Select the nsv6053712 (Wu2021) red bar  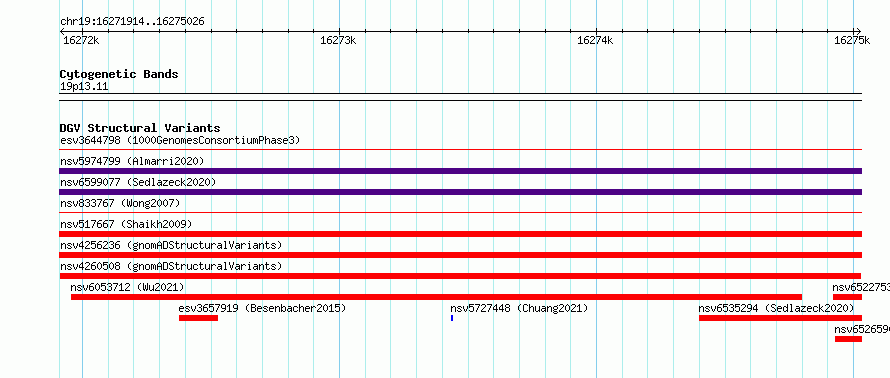pyautogui.click(x=436, y=297)
